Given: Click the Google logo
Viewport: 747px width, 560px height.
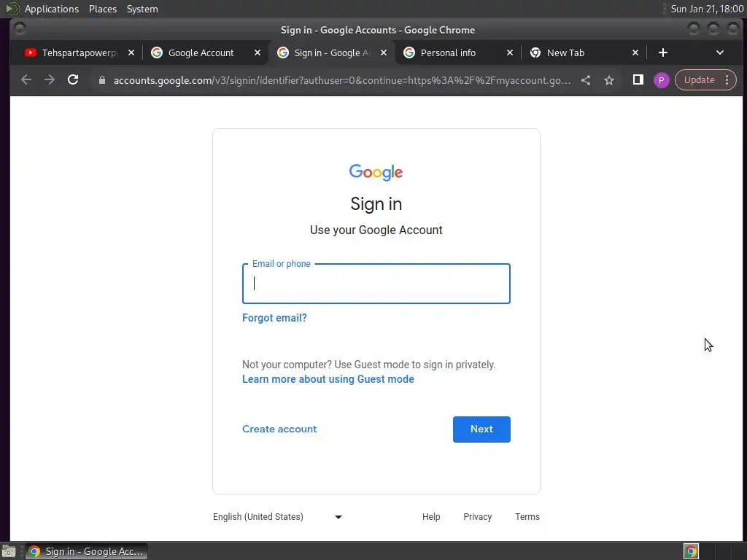Looking at the screenshot, I should [376, 172].
